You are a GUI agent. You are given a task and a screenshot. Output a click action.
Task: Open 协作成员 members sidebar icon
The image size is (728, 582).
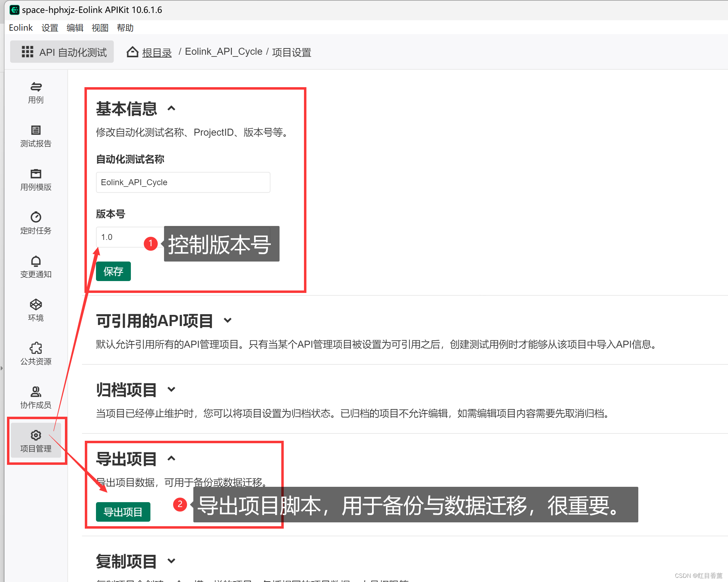point(36,392)
